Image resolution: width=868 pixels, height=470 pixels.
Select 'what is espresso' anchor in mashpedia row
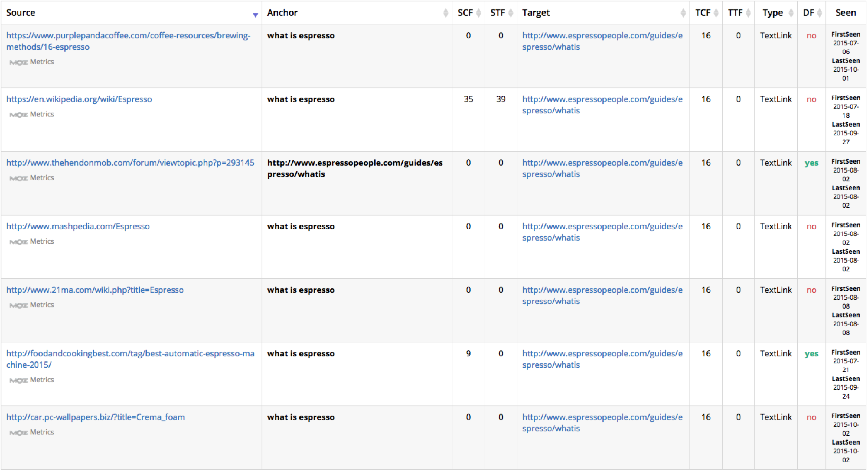(301, 227)
